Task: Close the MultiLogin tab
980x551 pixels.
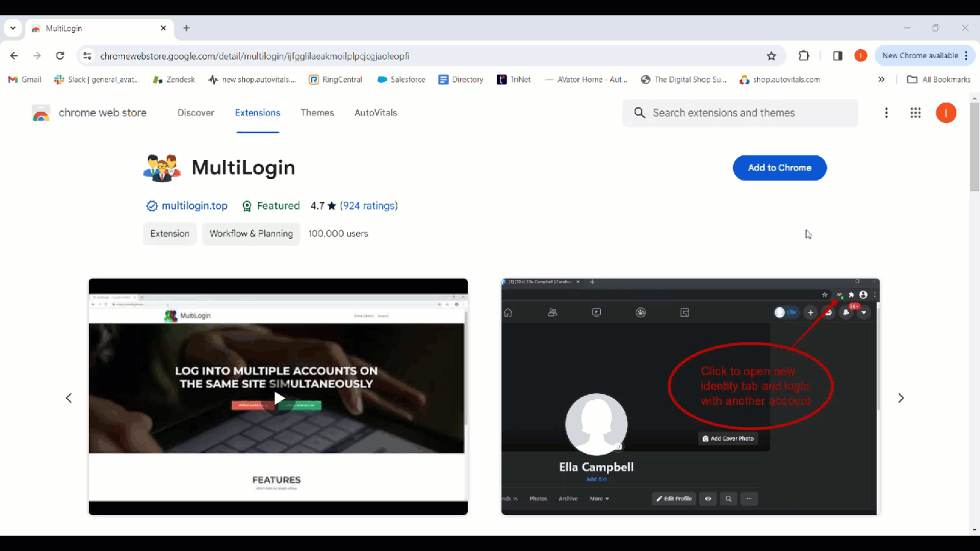Action: point(163,28)
